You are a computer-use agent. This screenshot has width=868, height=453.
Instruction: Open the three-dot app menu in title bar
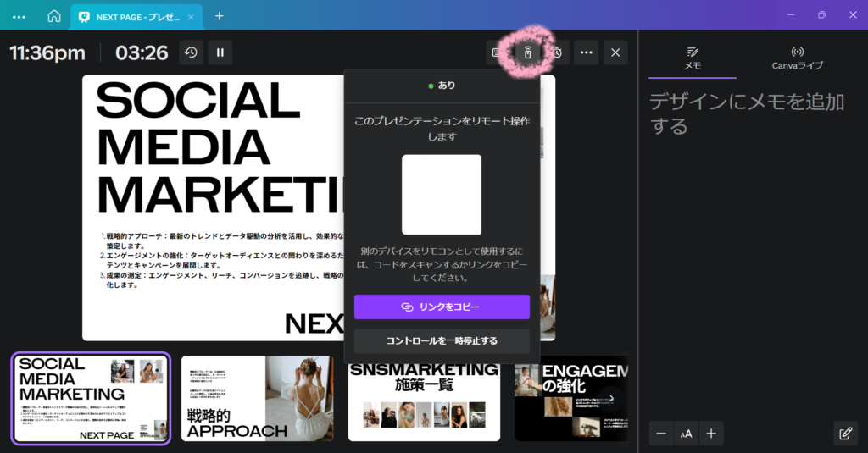[19, 17]
